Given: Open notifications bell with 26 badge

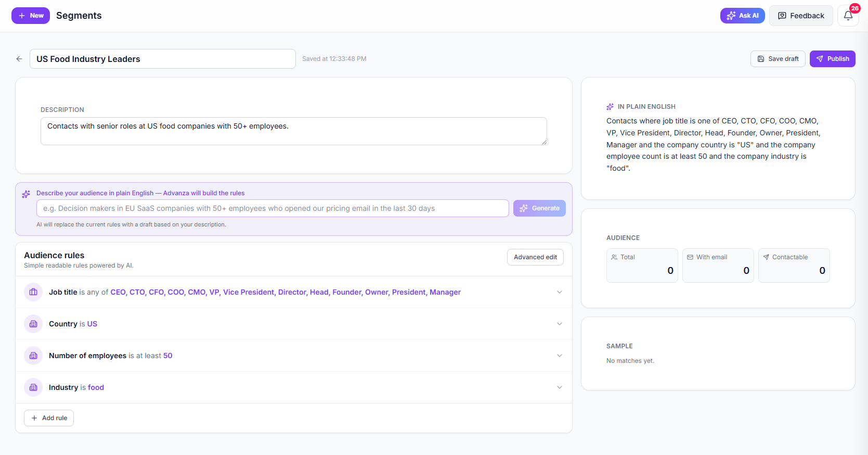Looking at the screenshot, I should [x=848, y=16].
